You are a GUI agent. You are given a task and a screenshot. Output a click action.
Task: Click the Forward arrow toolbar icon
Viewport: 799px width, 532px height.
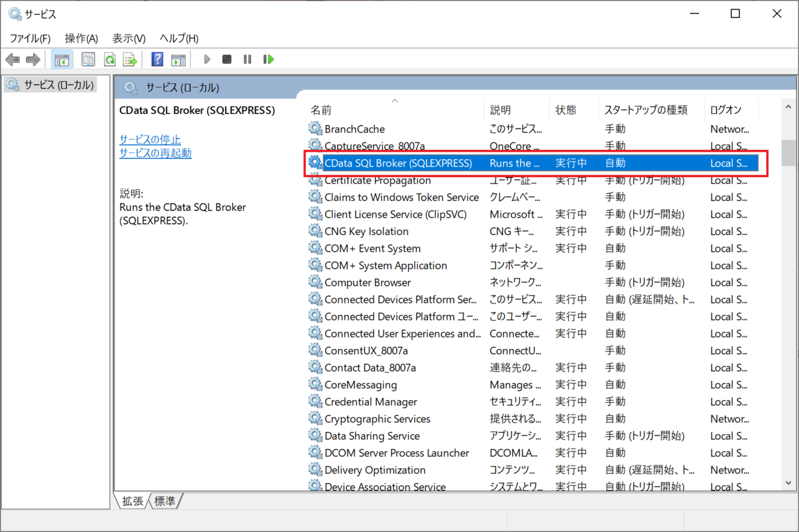point(33,60)
